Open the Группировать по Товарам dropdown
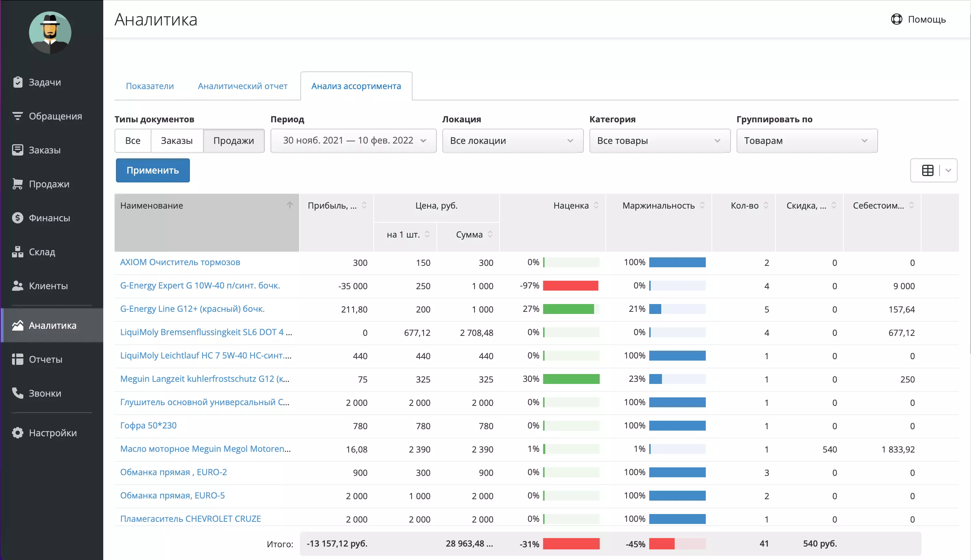Viewport: 971px width, 560px height. tap(806, 140)
